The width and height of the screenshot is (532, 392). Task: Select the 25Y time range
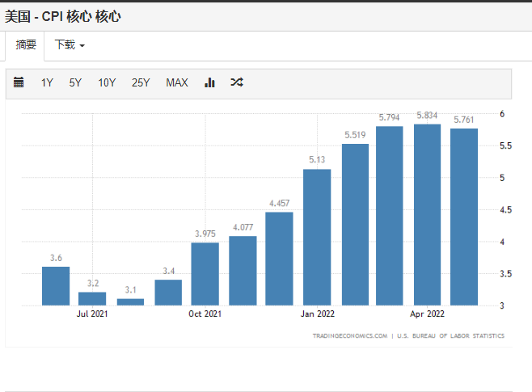click(x=141, y=82)
